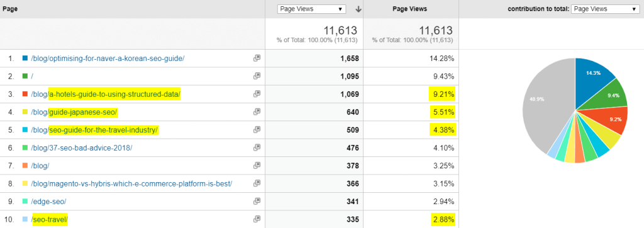Open the seo-guide-for-the-travel-industry link
The height and width of the screenshot is (228, 644).
tap(94, 129)
